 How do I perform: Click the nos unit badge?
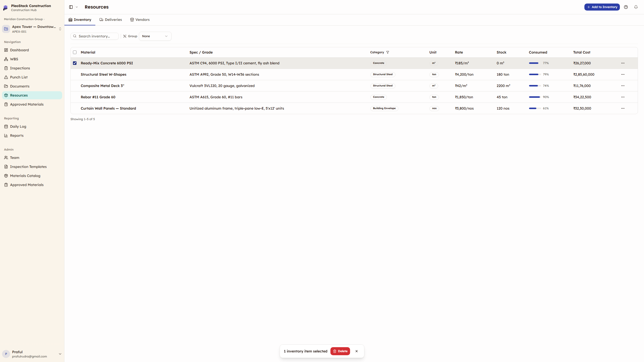(x=434, y=108)
